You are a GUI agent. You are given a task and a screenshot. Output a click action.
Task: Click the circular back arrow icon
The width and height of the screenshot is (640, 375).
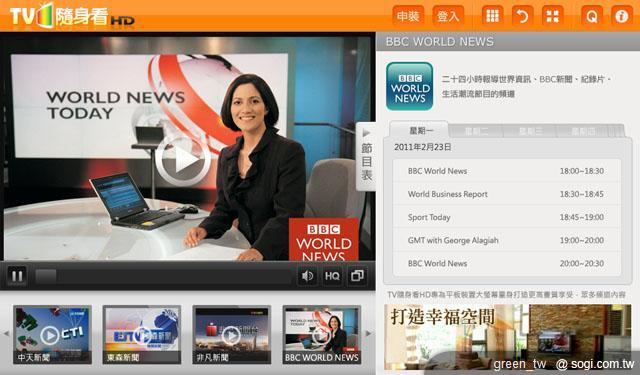click(522, 16)
